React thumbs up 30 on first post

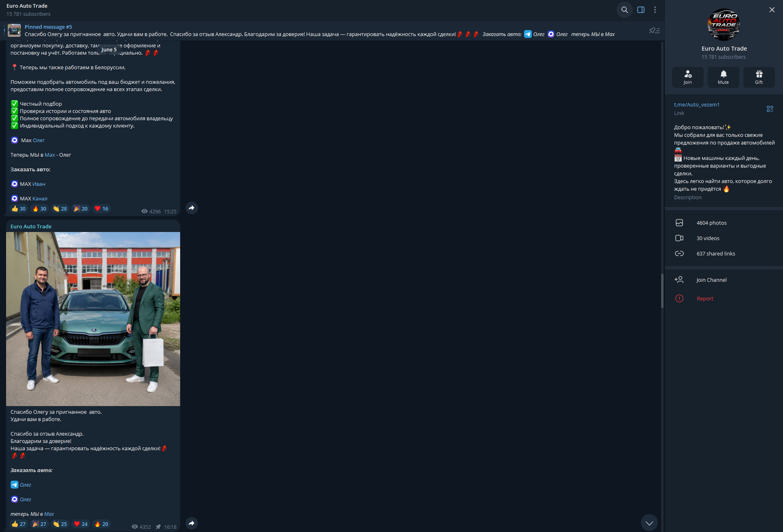click(19, 209)
